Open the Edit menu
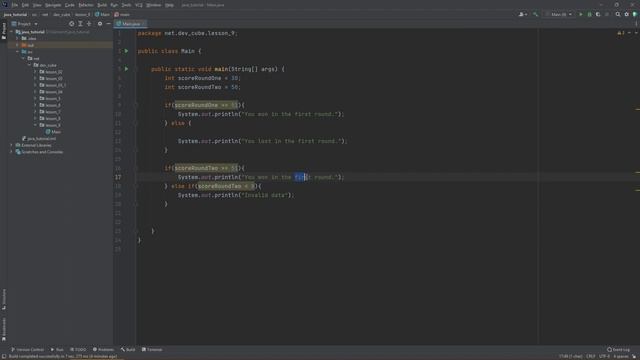 pos(25,5)
